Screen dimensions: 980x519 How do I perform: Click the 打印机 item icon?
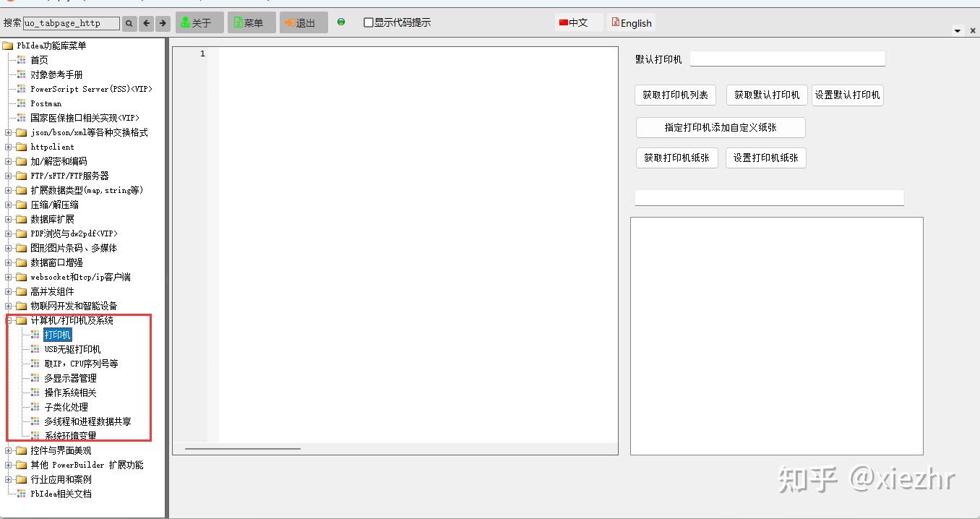35,335
